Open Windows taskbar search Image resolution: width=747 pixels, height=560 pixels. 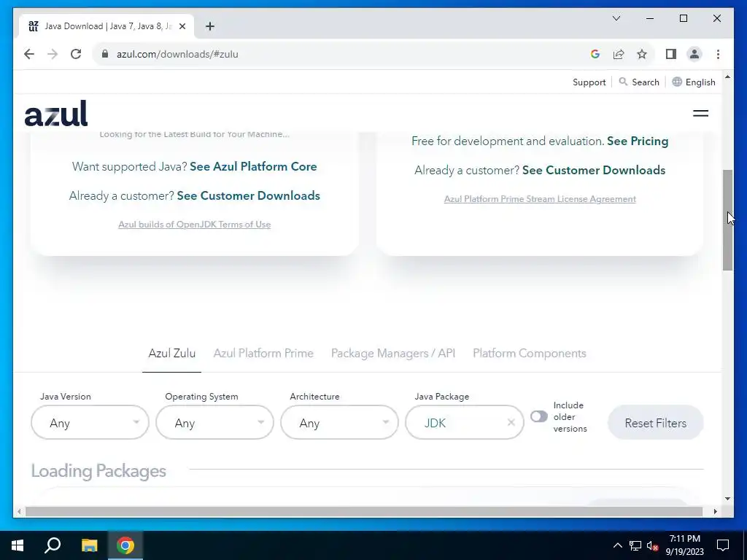[x=53, y=545]
